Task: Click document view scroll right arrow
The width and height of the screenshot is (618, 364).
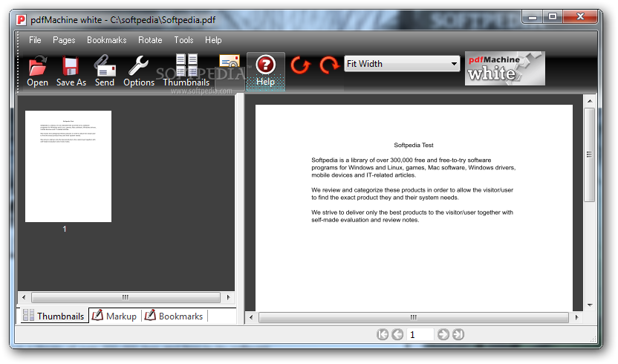Action: [x=576, y=317]
